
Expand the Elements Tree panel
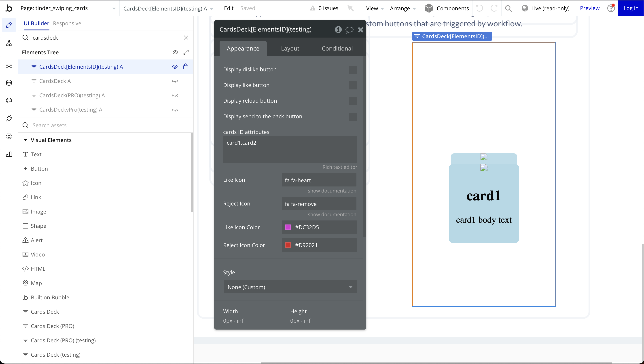click(186, 52)
